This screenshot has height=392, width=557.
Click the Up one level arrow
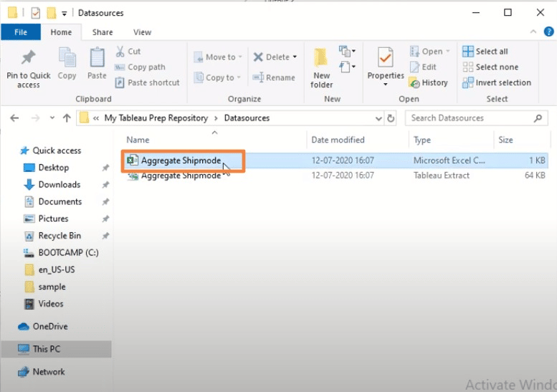(67, 118)
